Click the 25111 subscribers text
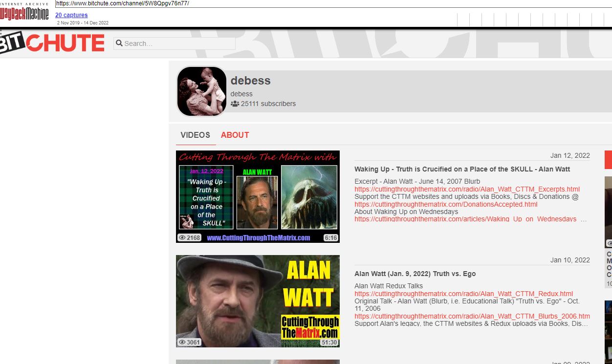The height and width of the screenshot is (364, 612). click(x=268, y=104)
